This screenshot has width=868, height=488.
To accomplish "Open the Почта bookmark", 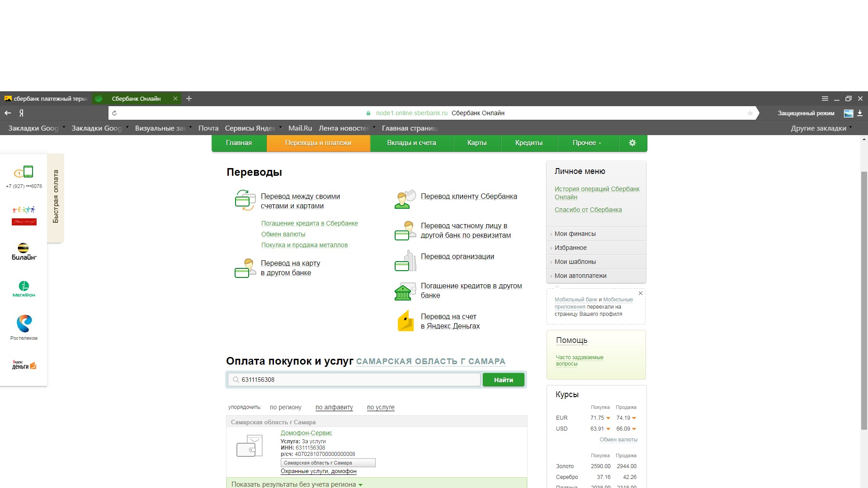I will 208,128.
